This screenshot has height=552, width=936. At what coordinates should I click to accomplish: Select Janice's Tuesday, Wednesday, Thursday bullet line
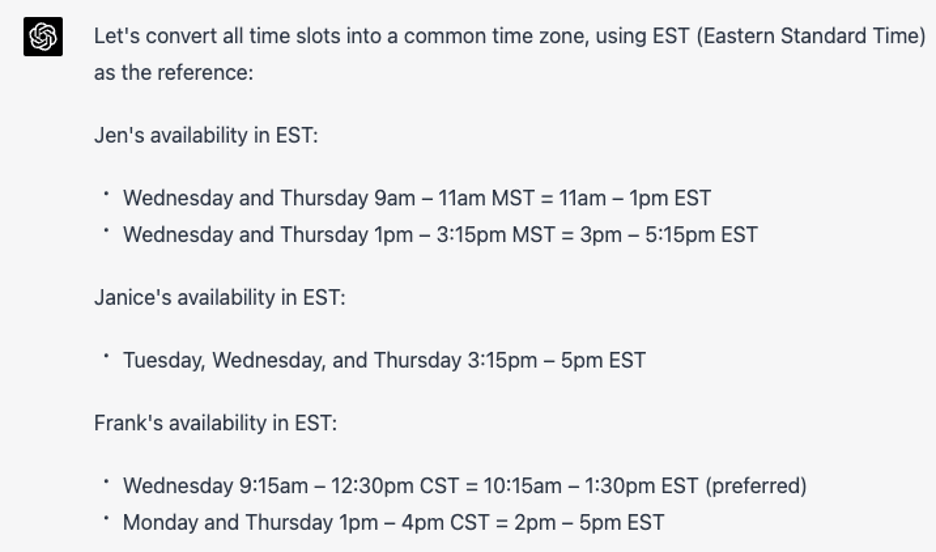[384, 360]
